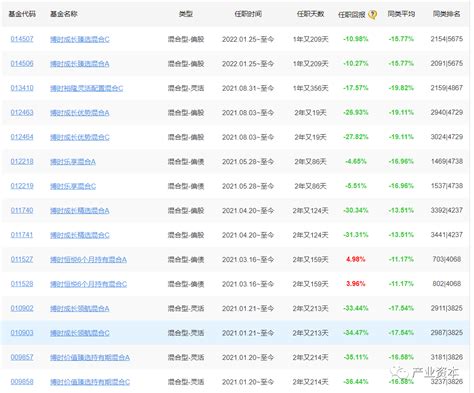Select the ranking cell 2940|4729
Image resolution: width=474 pixels, height=393 pixels.
(x=446, y=112)
